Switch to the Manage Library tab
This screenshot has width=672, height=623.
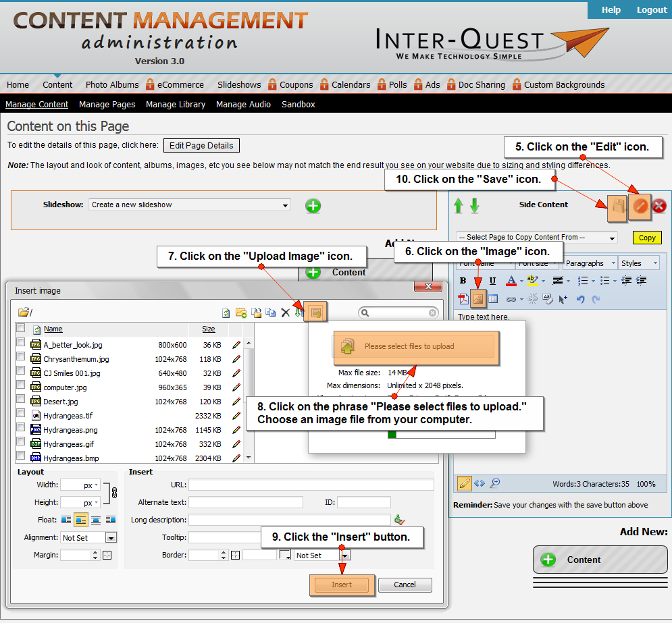pyautogui.click(x=176, y=105)
